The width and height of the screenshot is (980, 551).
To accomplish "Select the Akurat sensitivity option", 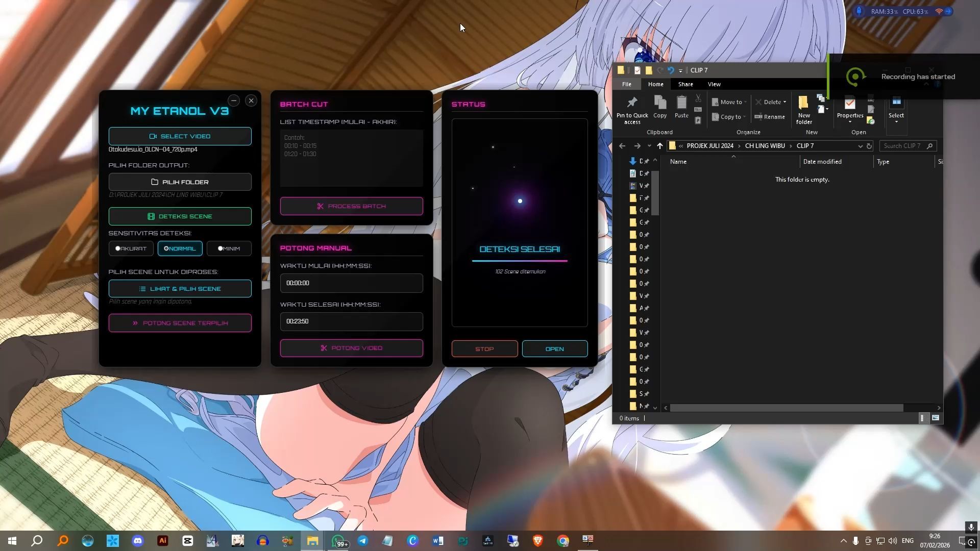I will tap(131, 248).
